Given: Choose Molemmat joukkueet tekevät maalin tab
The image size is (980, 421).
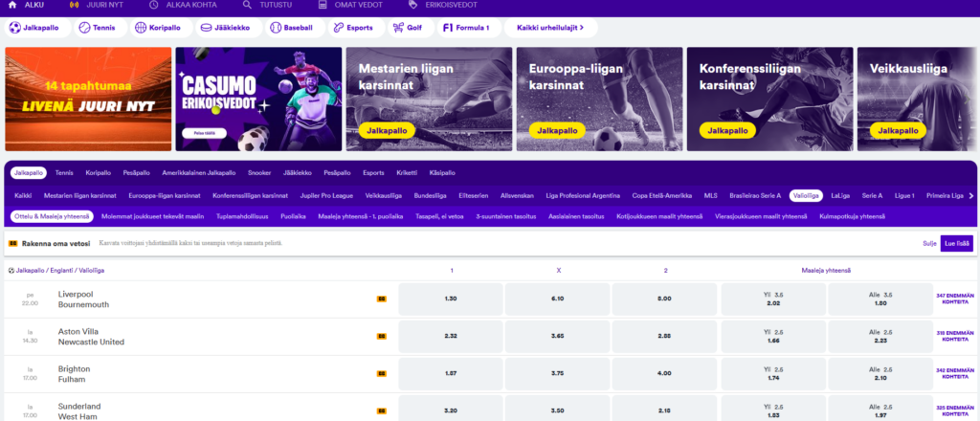Looking at the screenshot, I should coord(152,217).
